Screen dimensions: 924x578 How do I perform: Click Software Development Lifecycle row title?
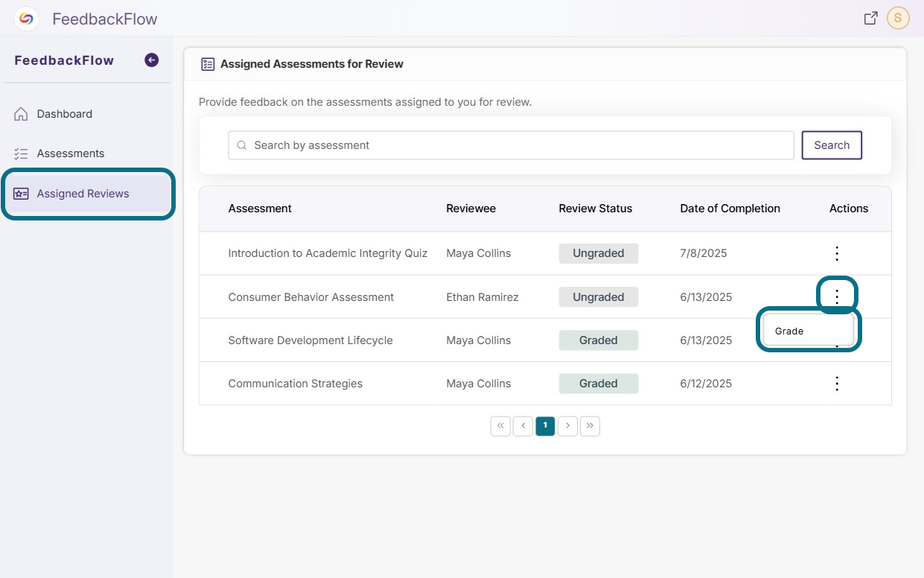coord(310,340)
